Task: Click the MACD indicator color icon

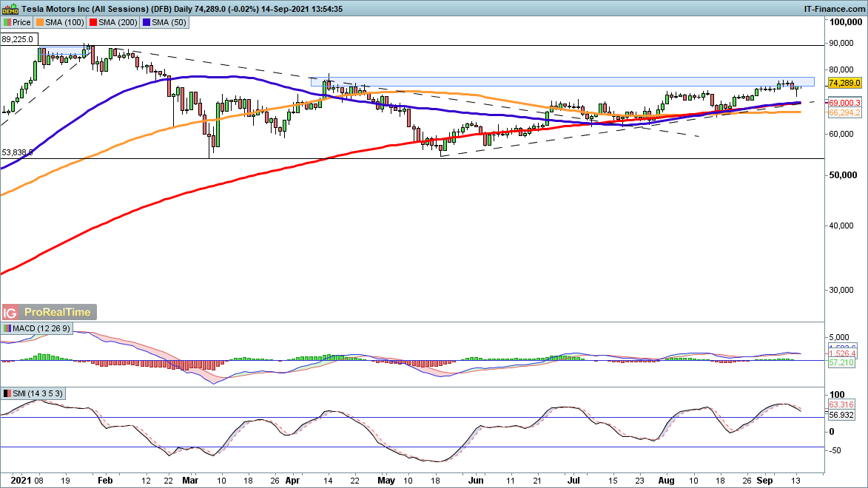Action: coord(7,328)
